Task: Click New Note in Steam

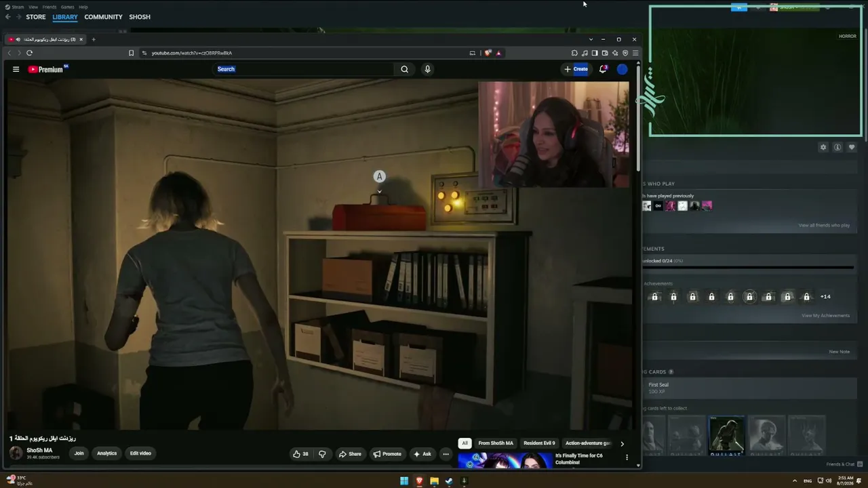Action: click(839, 352)
